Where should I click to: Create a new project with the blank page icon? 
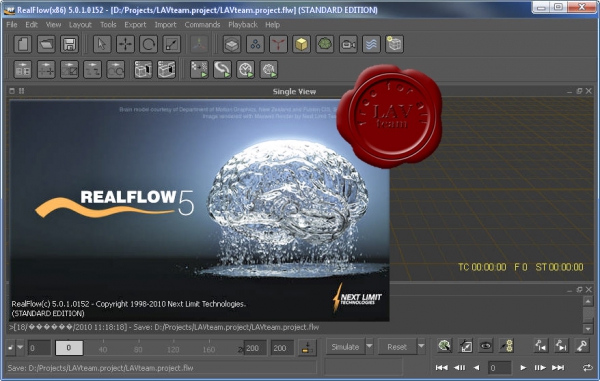(x=23, y=44)
